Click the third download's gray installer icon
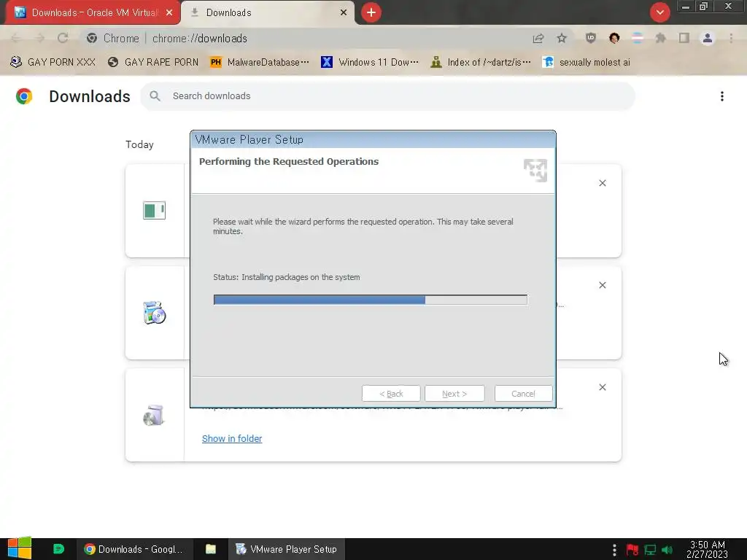Screen dimensions: 747x560 (154, 415)
